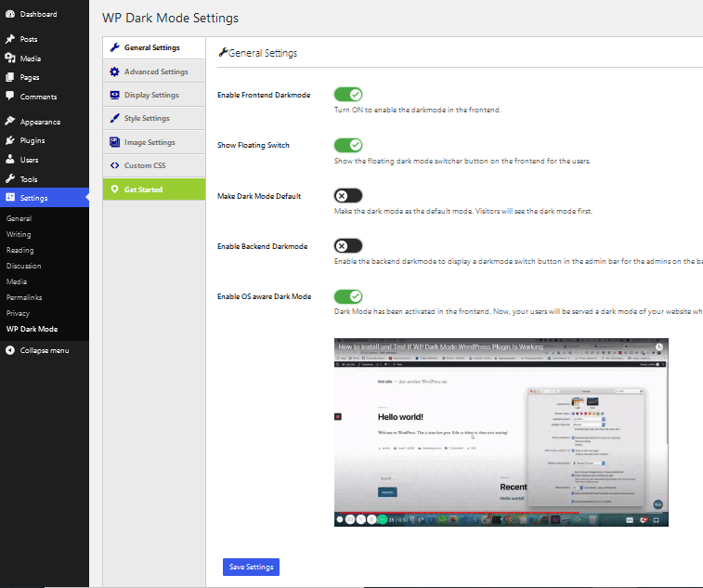The image size is (703, 588).
Task: Click the gear icon beside Advanced Settings
Action: click(115, 72)
